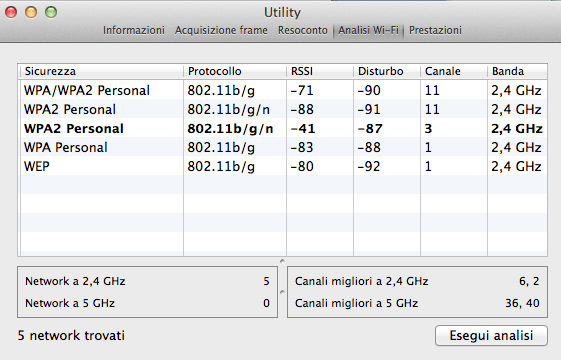This screenshot has width=561, height=360.
Task: Select the WPA/WPA2 Personal network row
Action: click(282, 90)
